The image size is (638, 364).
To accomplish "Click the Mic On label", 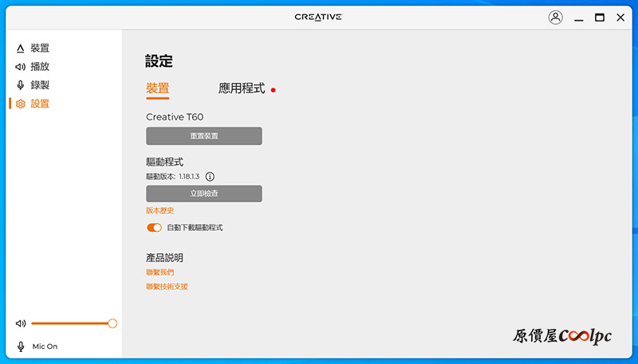I will (45, 346).
